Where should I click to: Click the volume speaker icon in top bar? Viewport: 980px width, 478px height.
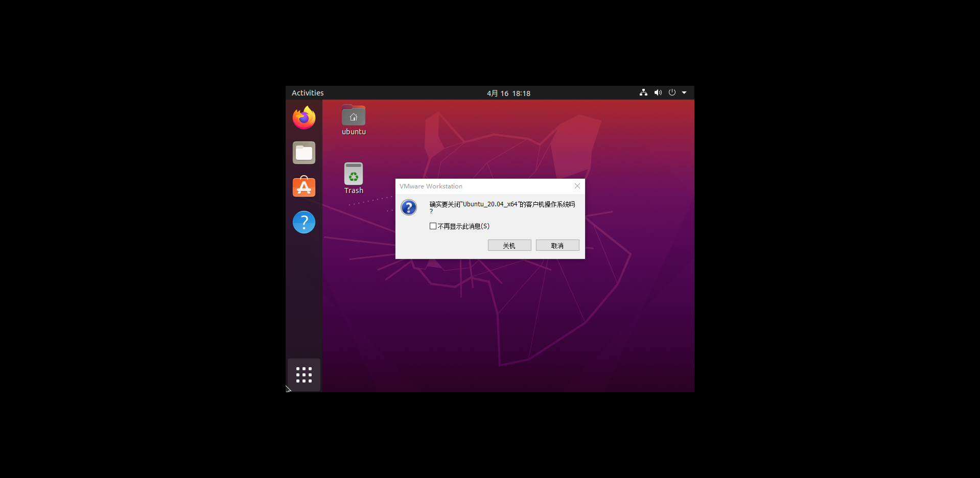[658, 92]
